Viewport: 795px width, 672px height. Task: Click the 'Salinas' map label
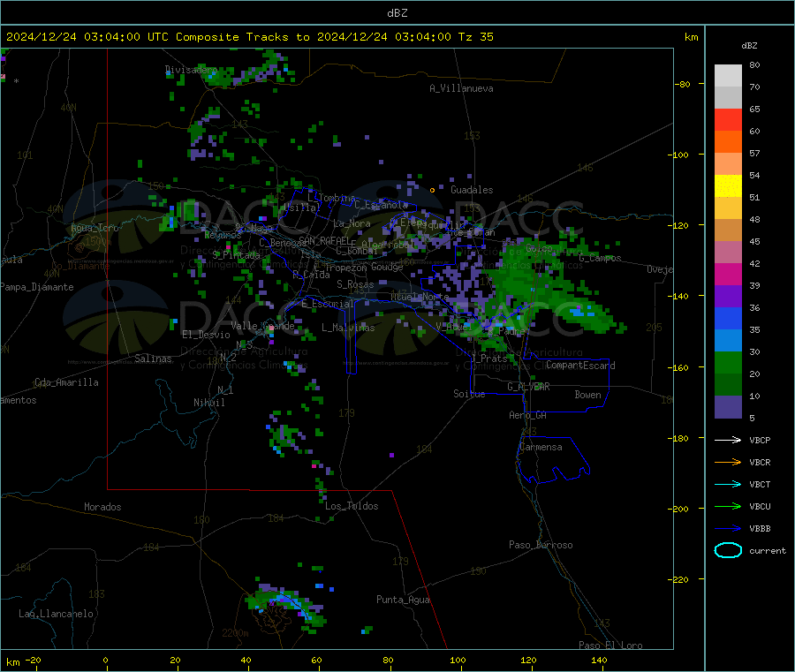click(x=153, y=359)
